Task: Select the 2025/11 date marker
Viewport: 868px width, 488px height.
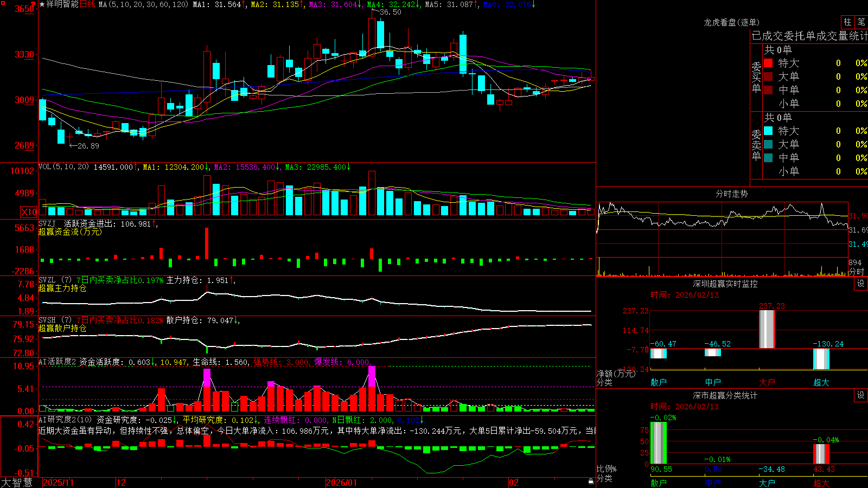Action: 58,483
